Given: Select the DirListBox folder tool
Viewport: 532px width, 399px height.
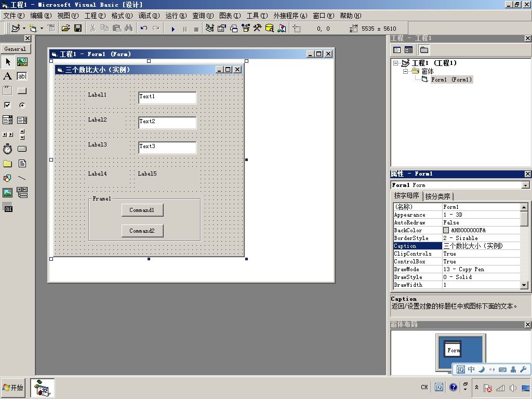Looking at the screenshot, I should (7, 164).
